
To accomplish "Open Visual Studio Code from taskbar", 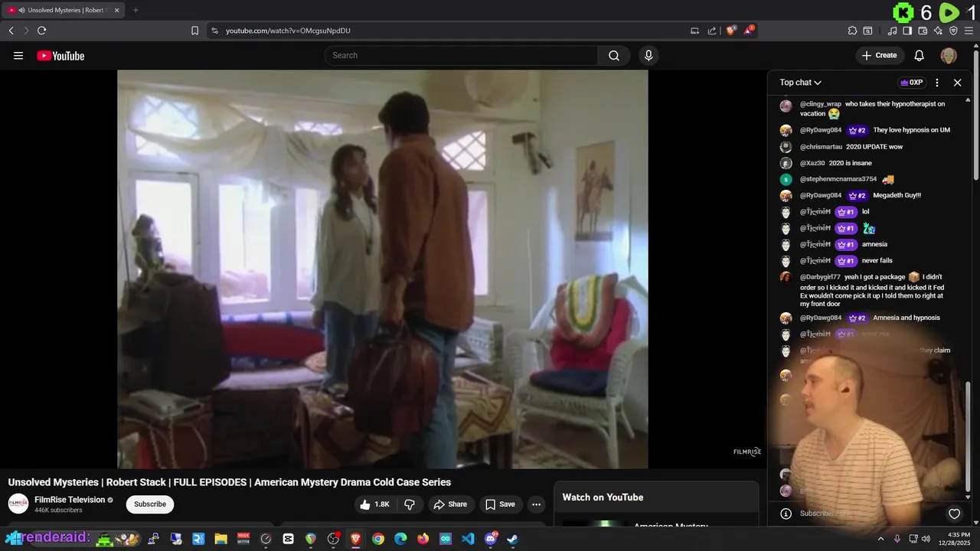I will tap(468, 539).
